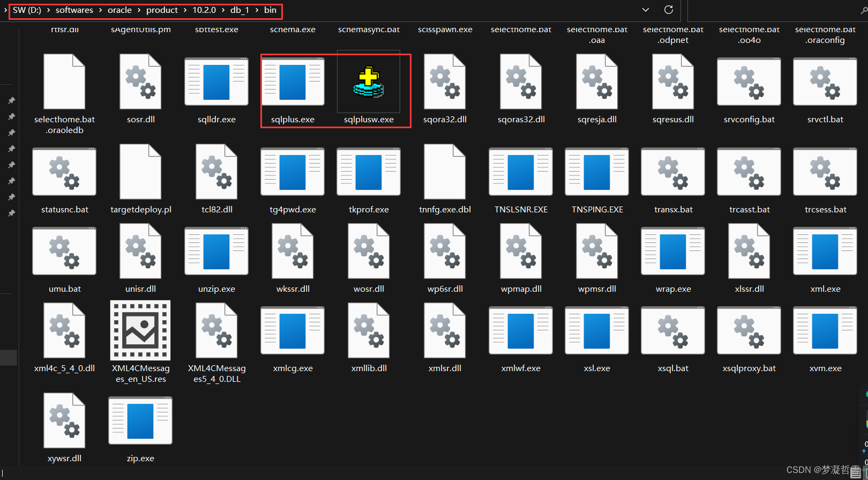
Task: Select the wpmap.dll file icon
Action: 521,252
